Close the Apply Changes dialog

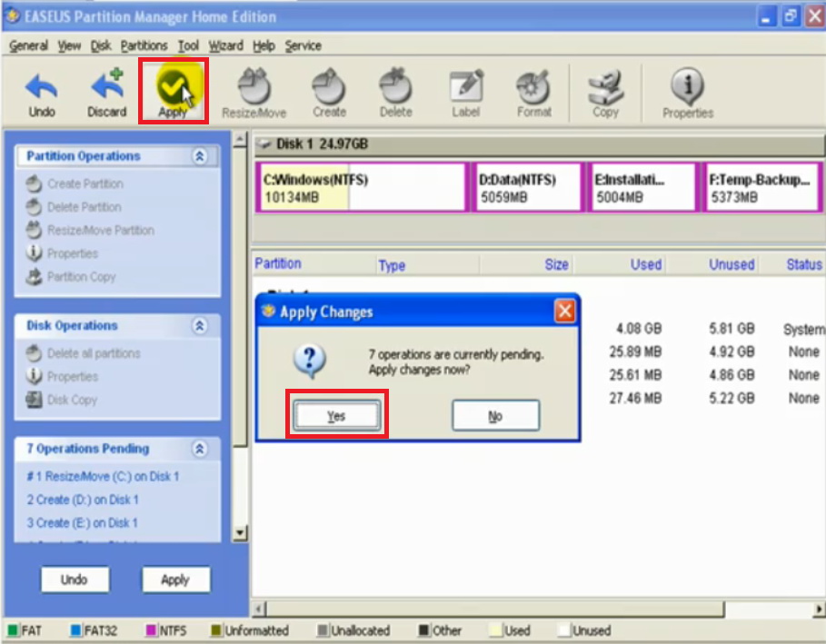pos(564,312)
